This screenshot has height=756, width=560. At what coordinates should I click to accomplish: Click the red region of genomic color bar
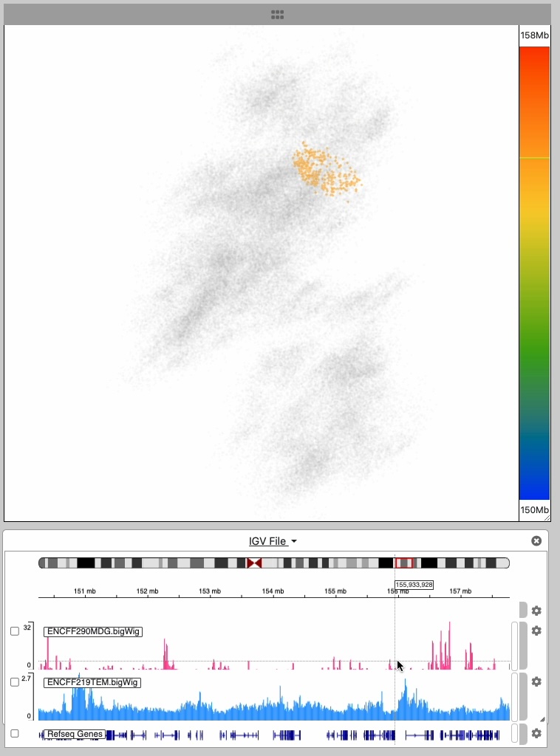tap(534, 59)
